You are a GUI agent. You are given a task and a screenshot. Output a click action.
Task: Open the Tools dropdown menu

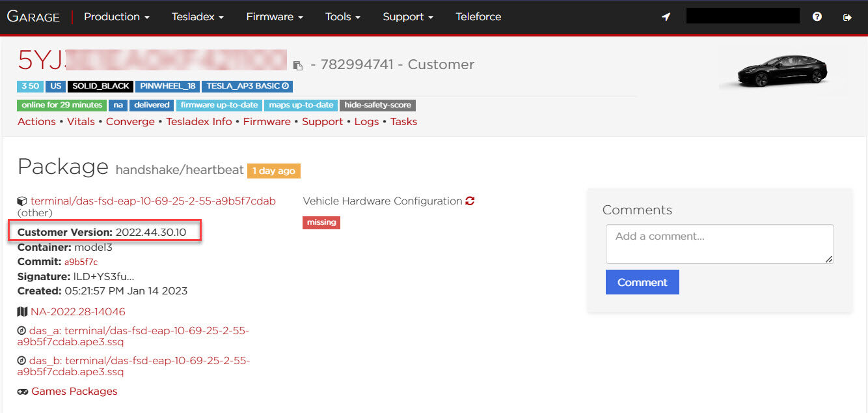(342, 17)
